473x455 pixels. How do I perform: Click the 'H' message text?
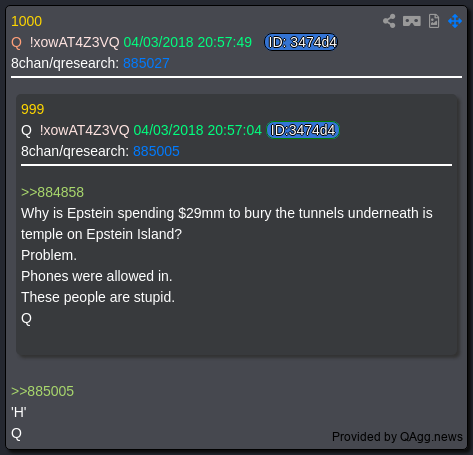click(19, 412)
